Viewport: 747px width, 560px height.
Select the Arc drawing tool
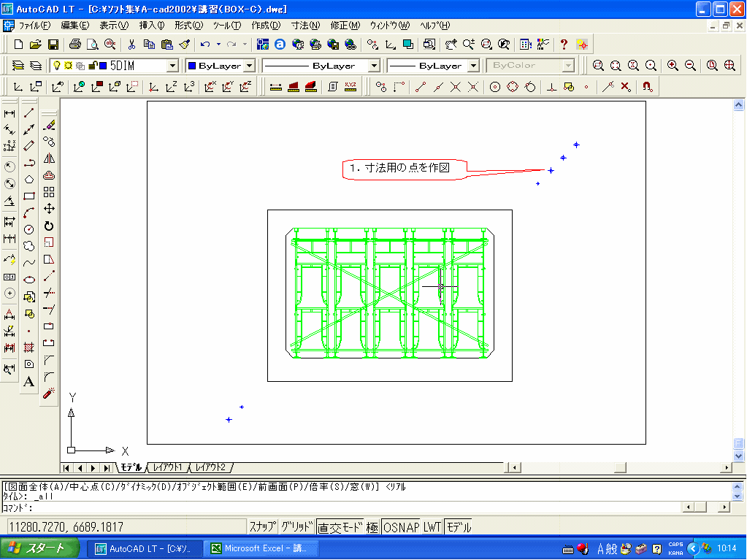click(x=29, y=213)
